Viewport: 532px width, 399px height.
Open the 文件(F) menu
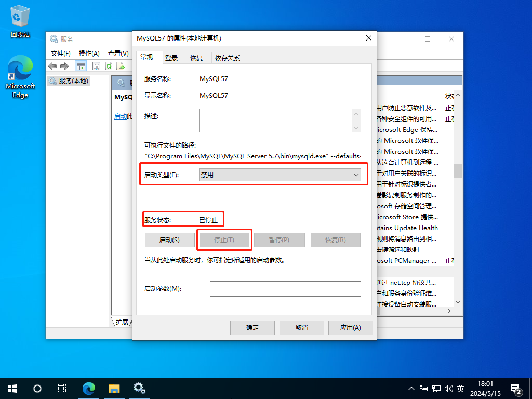pos(60,54)
